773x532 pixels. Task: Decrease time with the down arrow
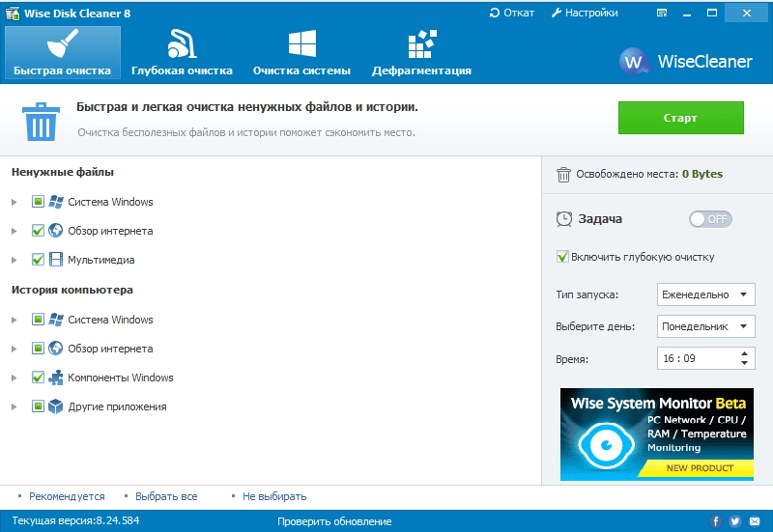tap(744, 363)
